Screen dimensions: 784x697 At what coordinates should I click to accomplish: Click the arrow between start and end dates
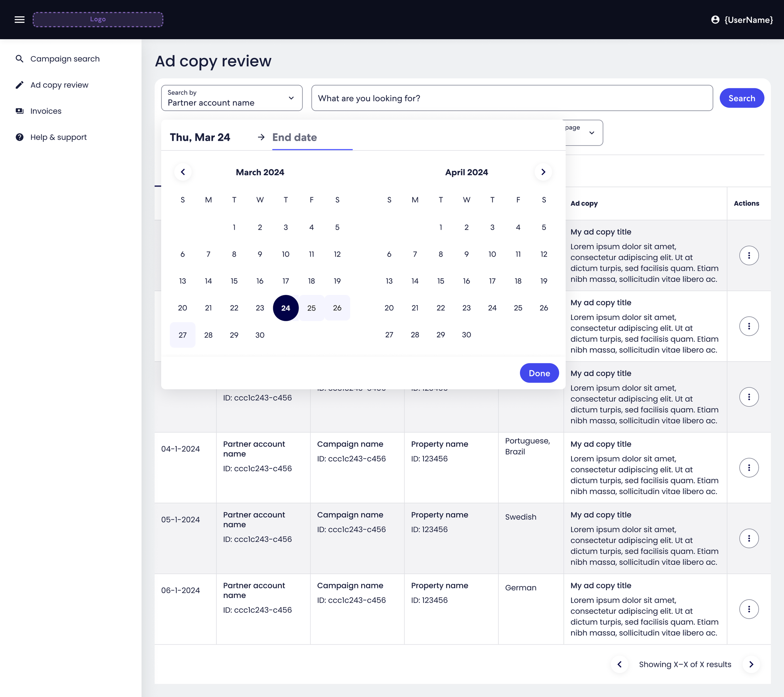point(261,137)
